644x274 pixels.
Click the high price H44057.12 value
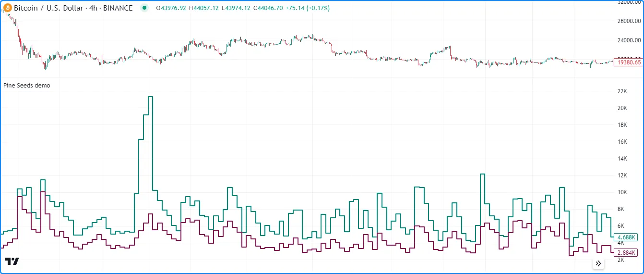[205, 8]
